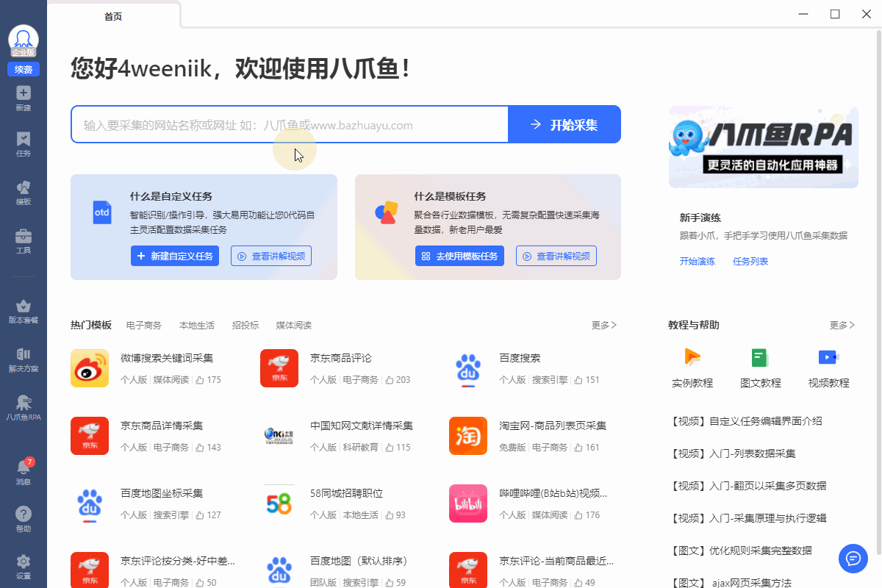Open 【图文】优化规则采集完整数据 link
This screenshot has width=882, height=588.
coord(740,551)
